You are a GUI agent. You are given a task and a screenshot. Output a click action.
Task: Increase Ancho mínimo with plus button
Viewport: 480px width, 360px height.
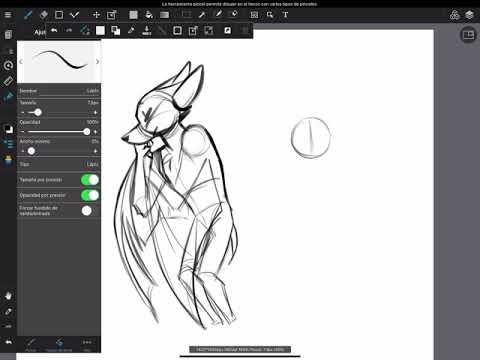95,151
